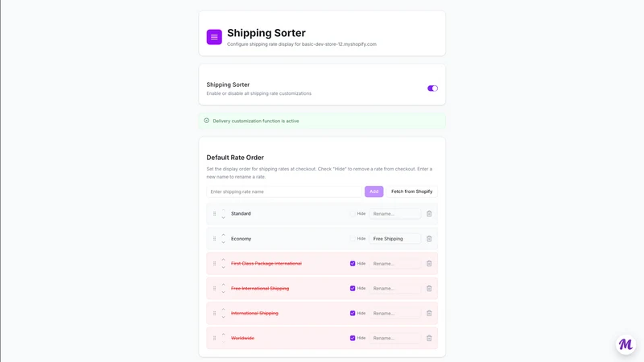644x362 pixels.
Task: Move First Class Package International down
Action: pos(224,267)
